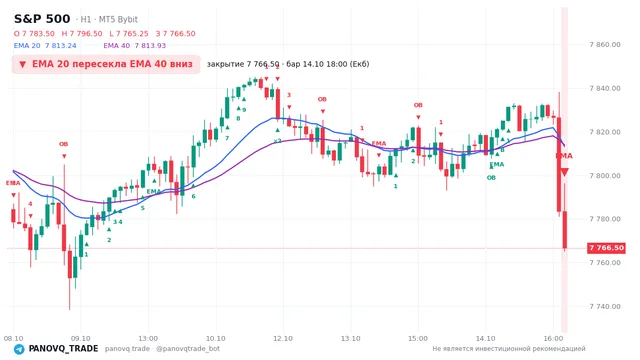
Task: Click the green number 5 count marker
Action: [142, 208]
